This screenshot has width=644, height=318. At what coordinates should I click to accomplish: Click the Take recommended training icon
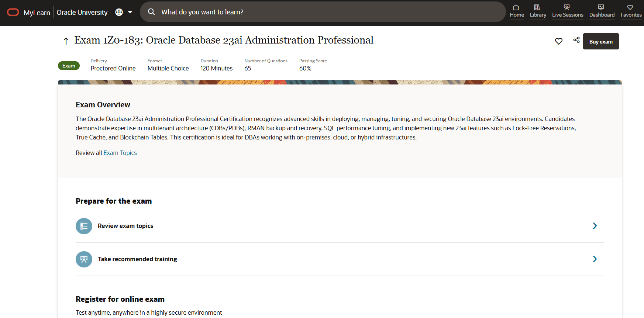click(x=84, y=259)
